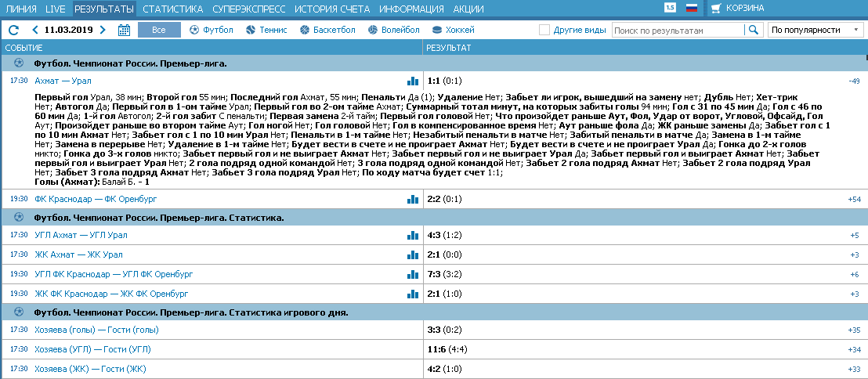Open the УГЛ Ахмат — УГЛ Урал link
The width and height of the screenshot is (868, 379).
point(81,235)
